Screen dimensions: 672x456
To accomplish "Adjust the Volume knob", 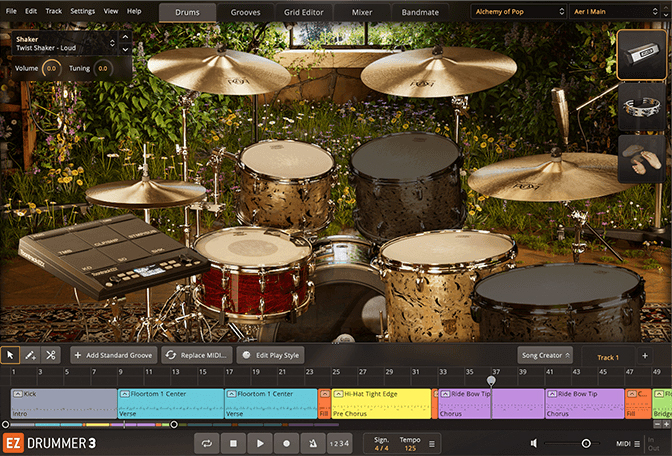I will tap(51, 69).
